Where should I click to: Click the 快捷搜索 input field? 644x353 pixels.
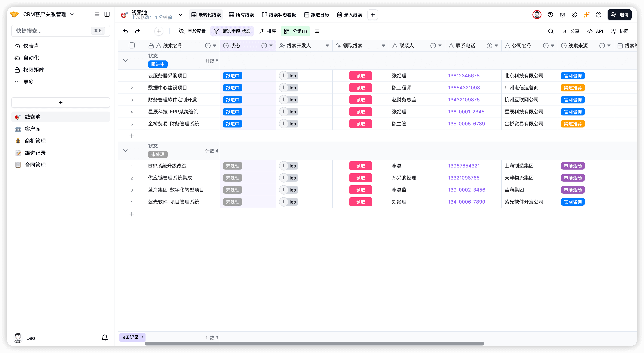click(60, 31)
